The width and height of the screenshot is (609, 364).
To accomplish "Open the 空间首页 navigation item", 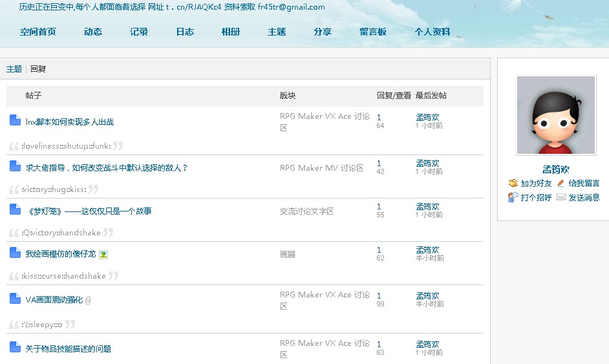I will tap(38, 32).
